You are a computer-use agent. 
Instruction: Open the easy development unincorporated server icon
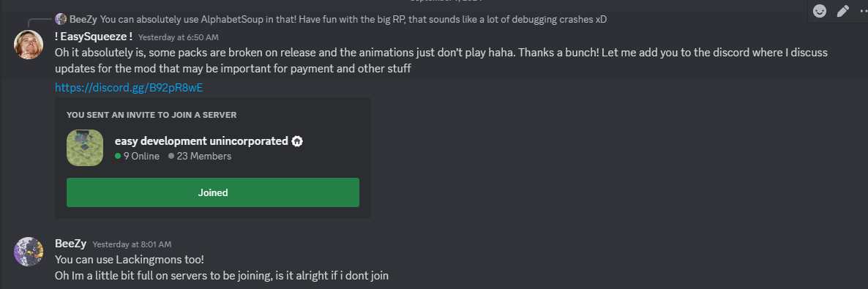[85, 148]
